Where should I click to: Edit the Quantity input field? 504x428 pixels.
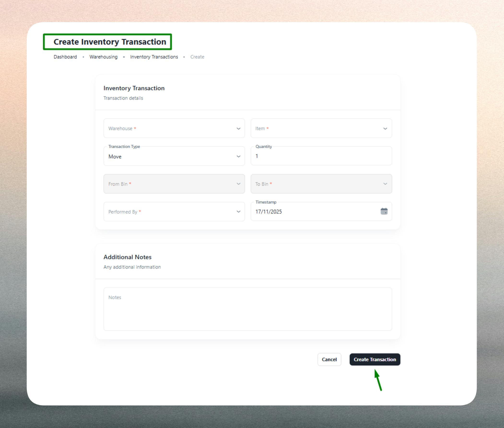pyautogui.click(x=321, y=156)
